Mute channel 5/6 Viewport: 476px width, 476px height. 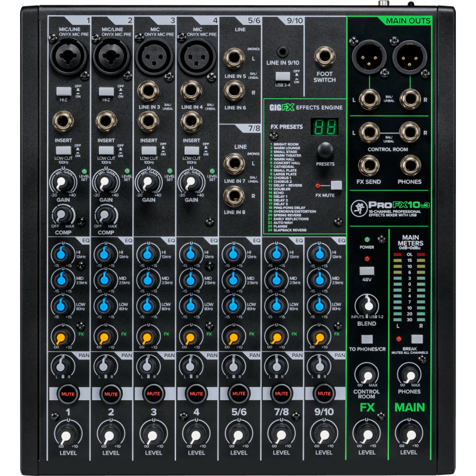[x=239, y=393]
